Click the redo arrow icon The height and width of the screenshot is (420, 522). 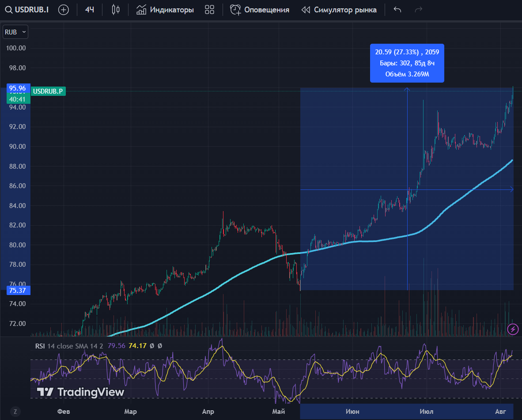418,9
